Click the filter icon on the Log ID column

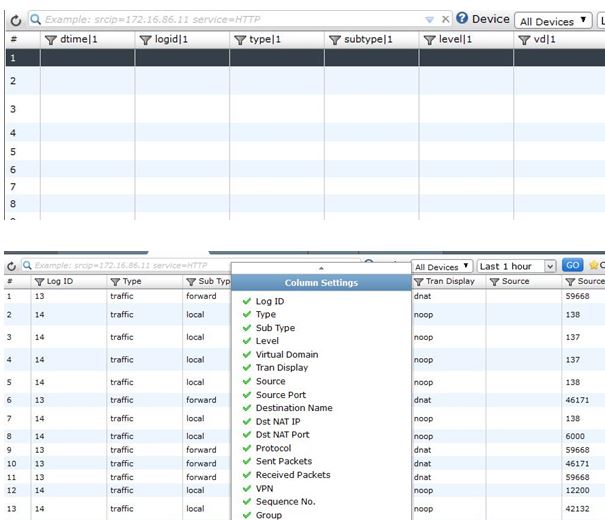(40, 282)
